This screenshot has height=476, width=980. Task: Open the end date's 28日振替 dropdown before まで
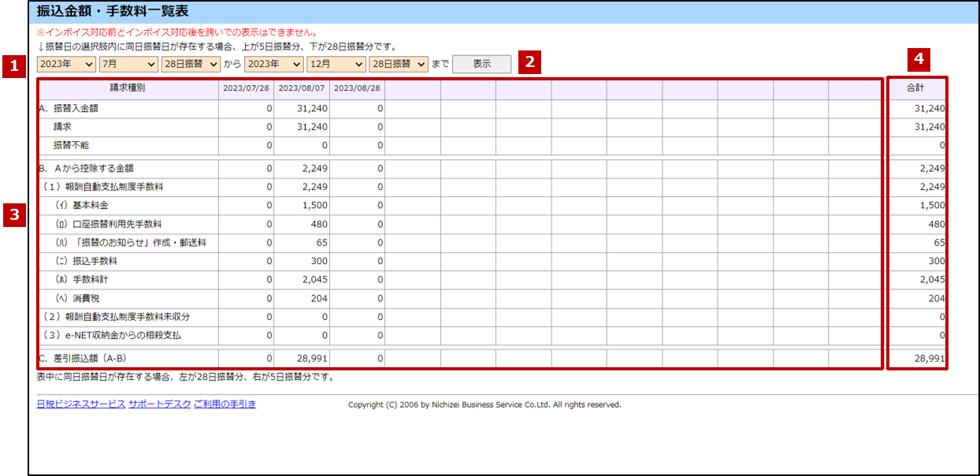pyautogui.click(x=398, y=64)
